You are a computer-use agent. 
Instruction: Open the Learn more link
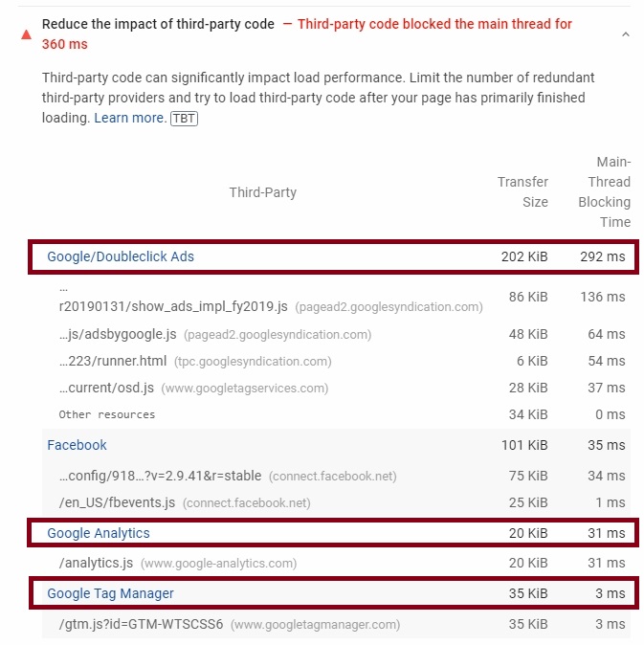[x=130, y=118]
